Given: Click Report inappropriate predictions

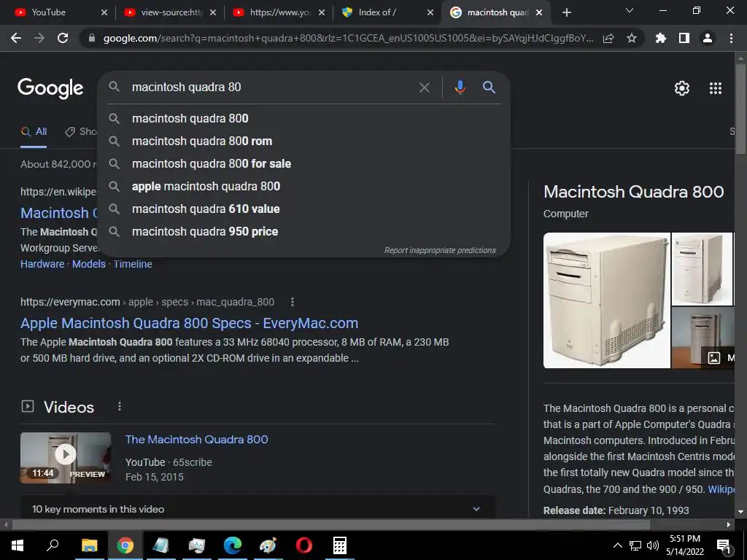Looking at the screenshot, I should point(440,250).
